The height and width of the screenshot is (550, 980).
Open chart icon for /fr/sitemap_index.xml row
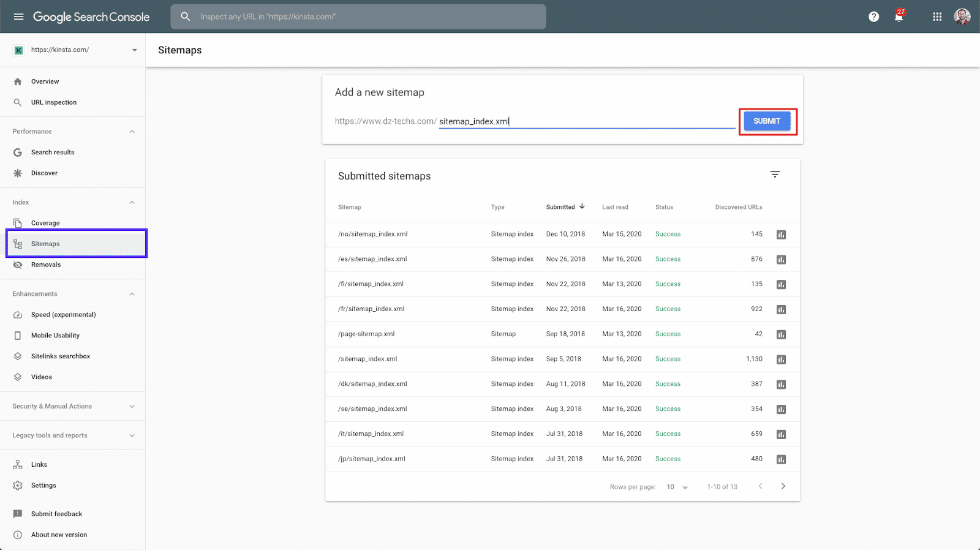(x=781, y=310)
